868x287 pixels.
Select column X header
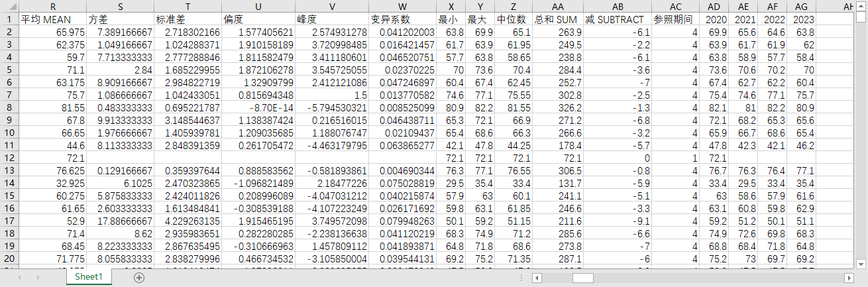451,6
